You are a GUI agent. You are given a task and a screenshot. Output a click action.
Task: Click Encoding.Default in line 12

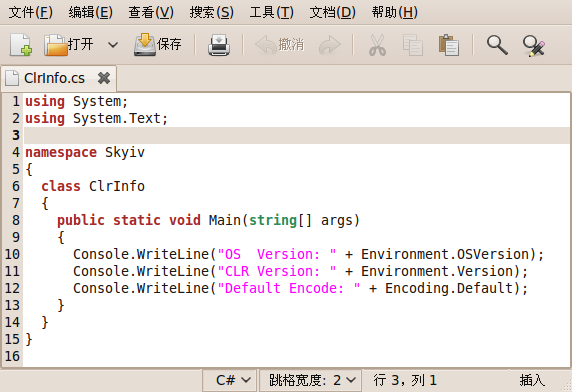[x=449, y=288]
